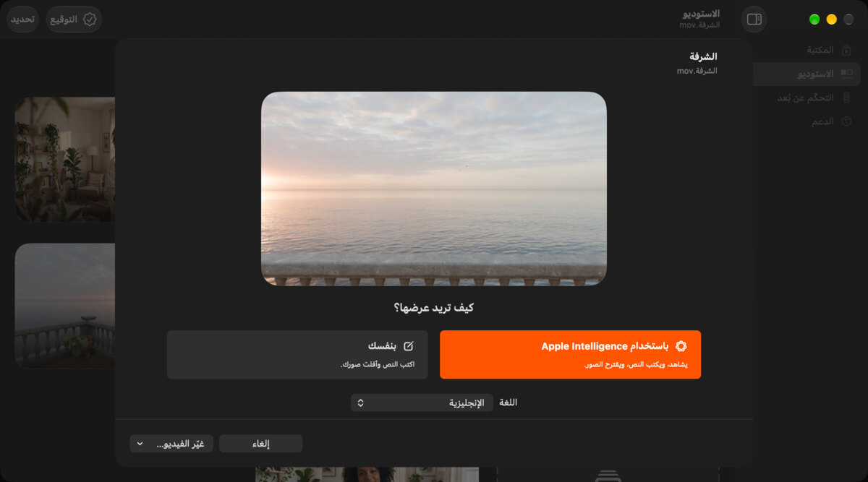Image resolution: width=868 pixels, height=482 pixels.
Task: Click the support question mark icon
Action: tap(846, 121)
